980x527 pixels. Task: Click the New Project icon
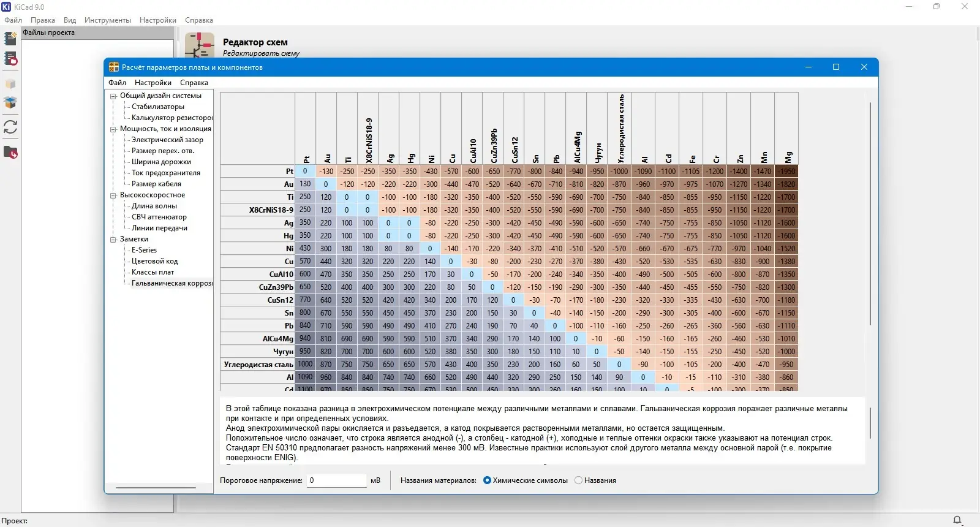coord(10,38)
